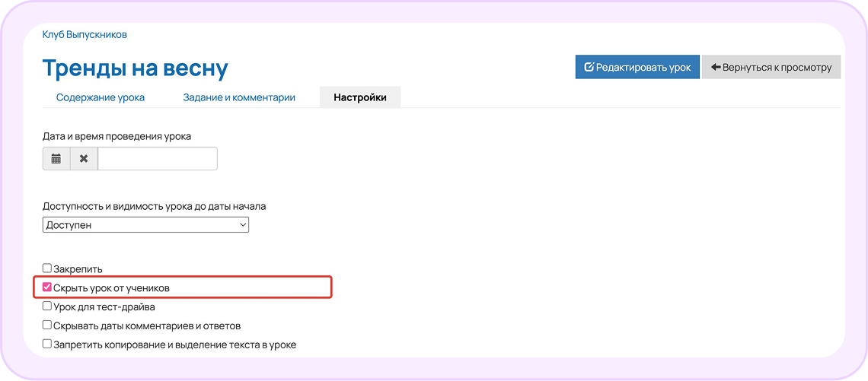The width and height of the screenshot is (868, 381).
Task: Open the Доступен availability dropdown
Action: coord(145,225)
